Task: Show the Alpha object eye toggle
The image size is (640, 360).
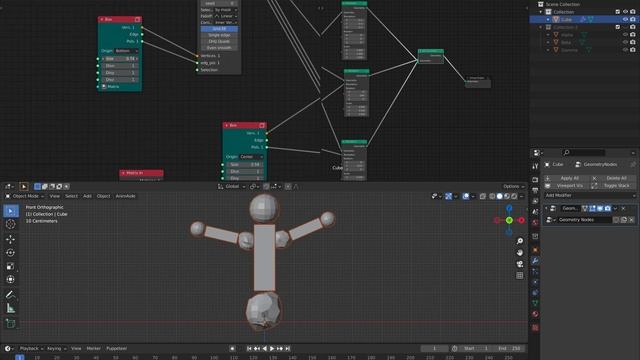Action: coord(625,35)
